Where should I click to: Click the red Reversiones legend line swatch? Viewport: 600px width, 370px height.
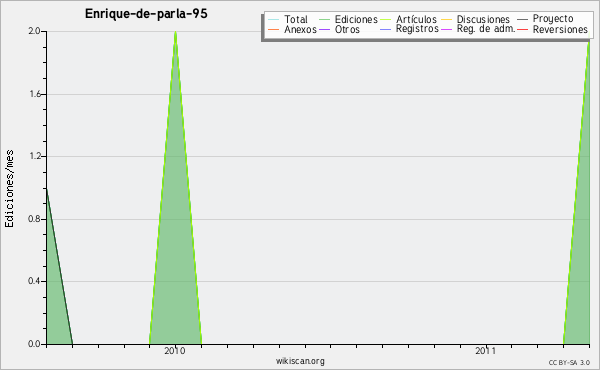click(x=522, y=29)
